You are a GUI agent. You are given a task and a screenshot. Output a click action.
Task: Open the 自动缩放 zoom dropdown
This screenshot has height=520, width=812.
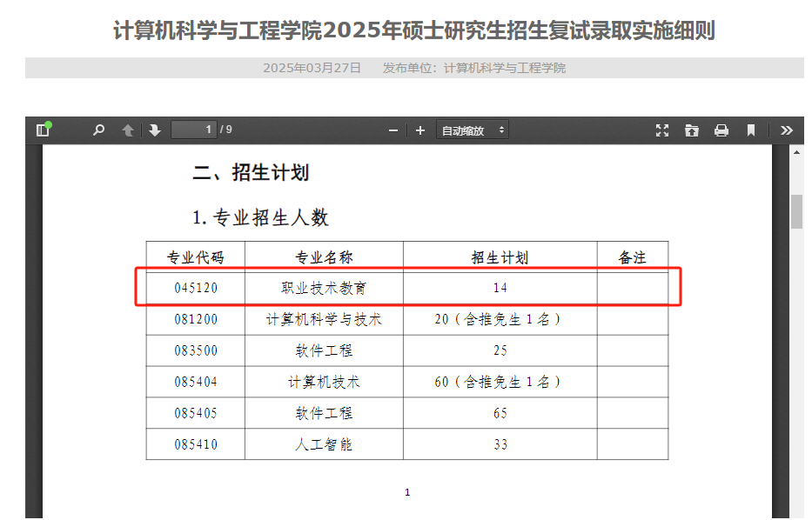click(473, 130)
